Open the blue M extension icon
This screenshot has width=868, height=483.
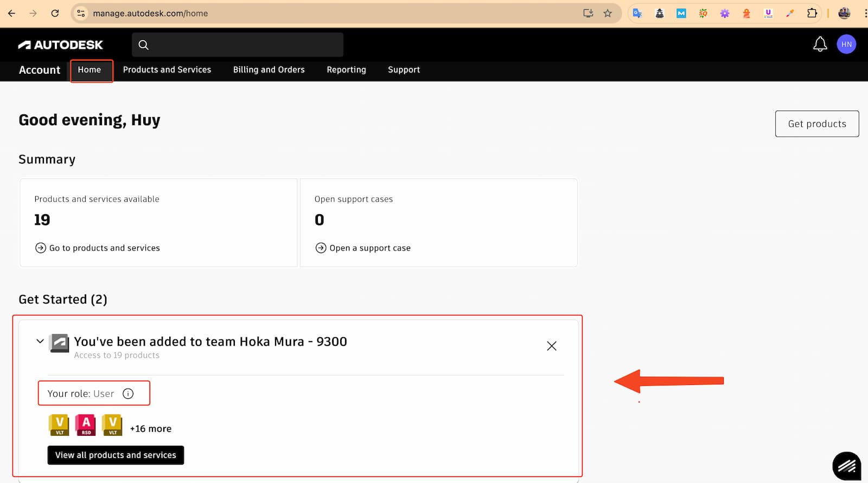(x=681, y=13)
